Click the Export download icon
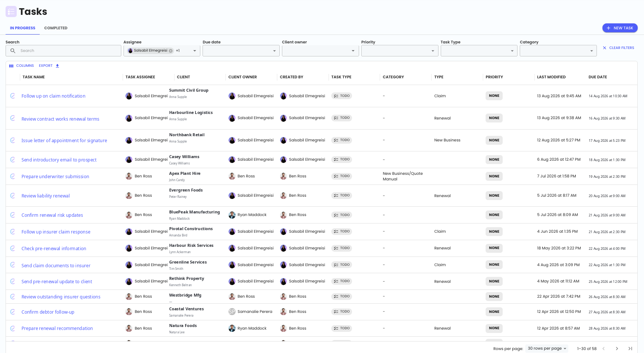The width and height of the screenshot is (644, 353). [x=57, y=66]
